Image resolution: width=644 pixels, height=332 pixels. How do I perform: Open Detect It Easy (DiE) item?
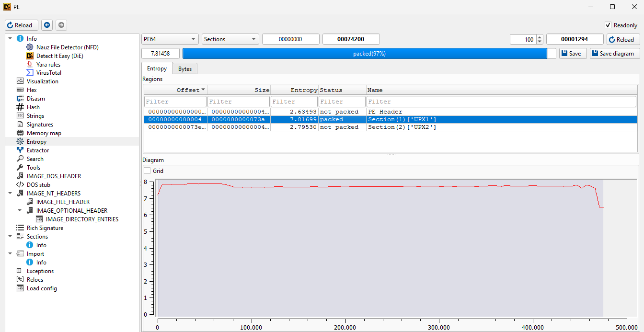coord(60,56)
